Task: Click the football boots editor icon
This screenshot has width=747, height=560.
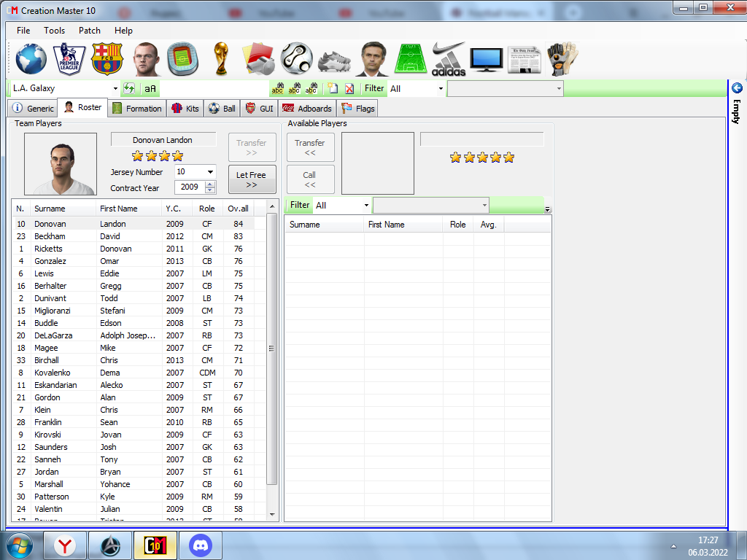Action: (x=336, y=60)
